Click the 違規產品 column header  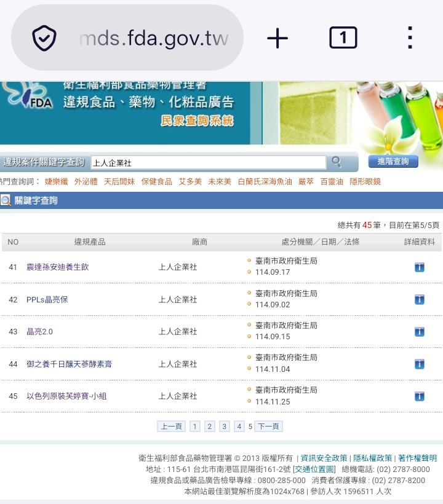(90, 242)
